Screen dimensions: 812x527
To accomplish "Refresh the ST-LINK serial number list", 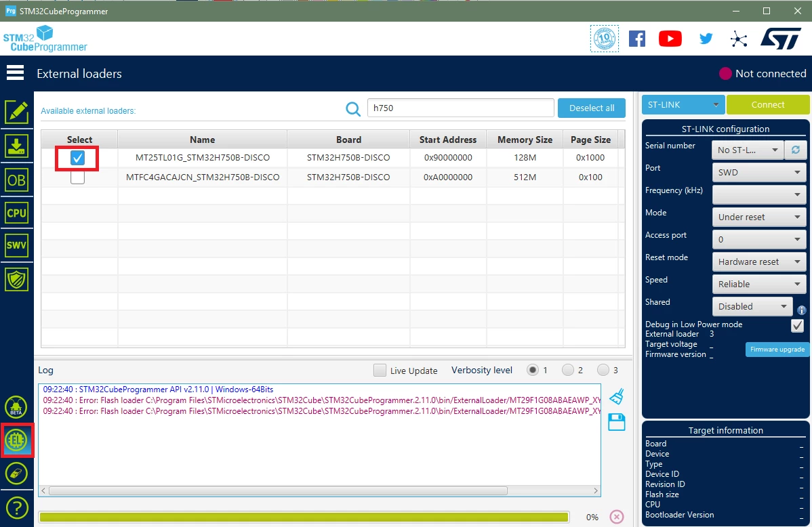I will pos(796,150).
